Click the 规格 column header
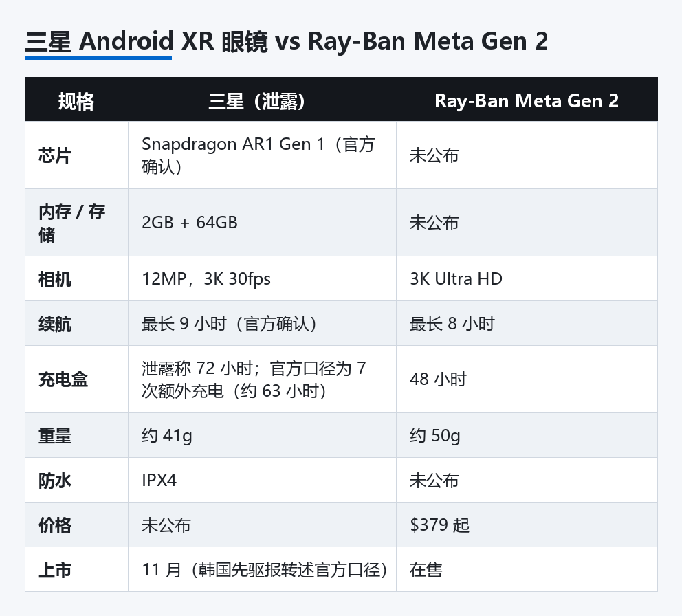This screenshot has height=616, width=682. [76, 100]
